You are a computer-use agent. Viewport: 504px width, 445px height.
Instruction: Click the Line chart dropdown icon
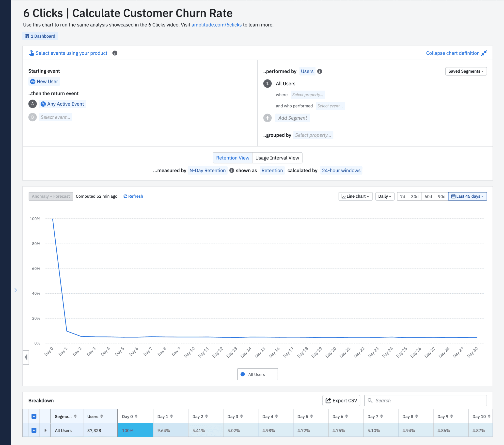[x=367, y=196]
